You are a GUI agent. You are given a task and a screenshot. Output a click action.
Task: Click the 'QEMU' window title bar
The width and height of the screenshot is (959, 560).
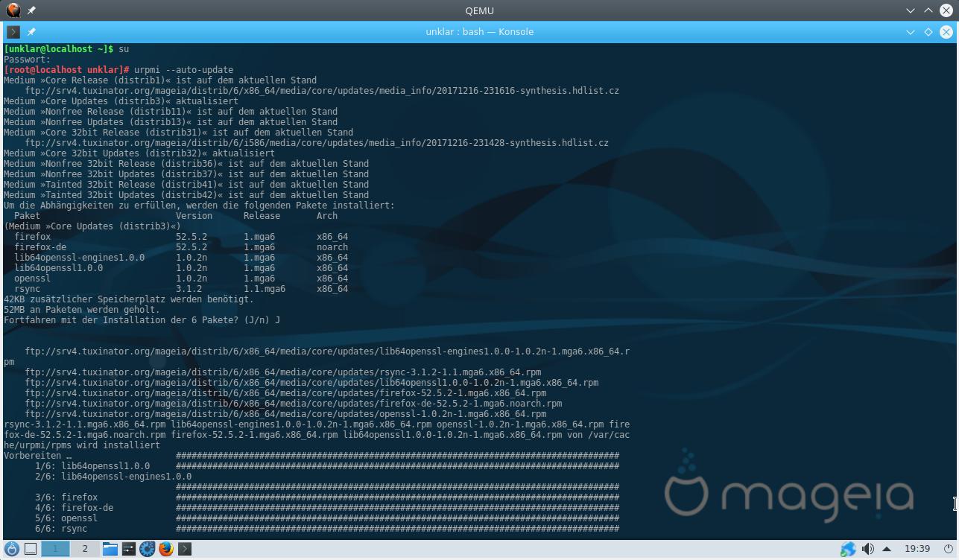coord(479,10)
